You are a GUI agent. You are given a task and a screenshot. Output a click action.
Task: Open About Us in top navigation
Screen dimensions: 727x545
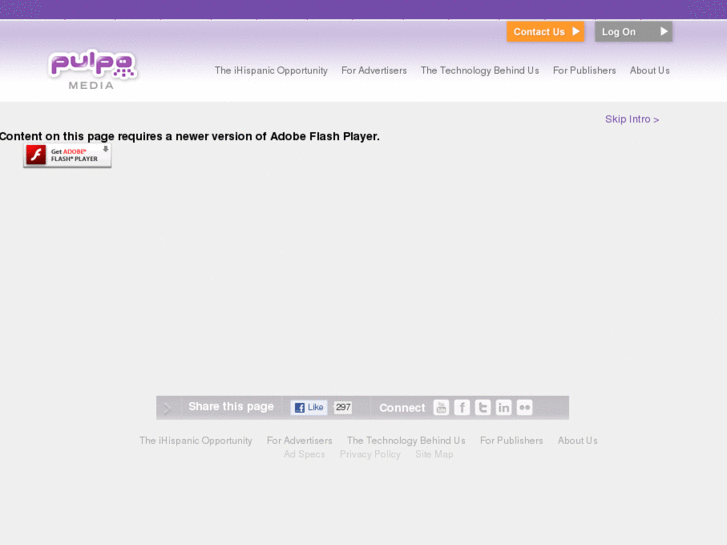650,71
